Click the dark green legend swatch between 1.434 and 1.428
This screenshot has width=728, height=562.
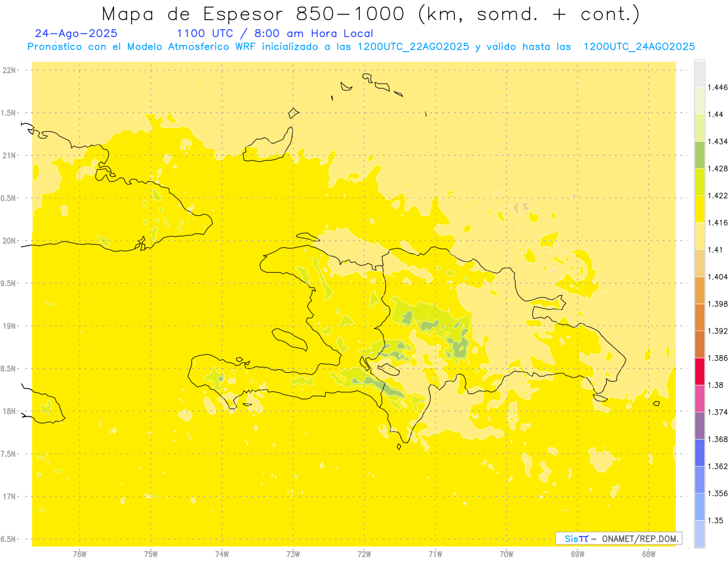(699, 155)
